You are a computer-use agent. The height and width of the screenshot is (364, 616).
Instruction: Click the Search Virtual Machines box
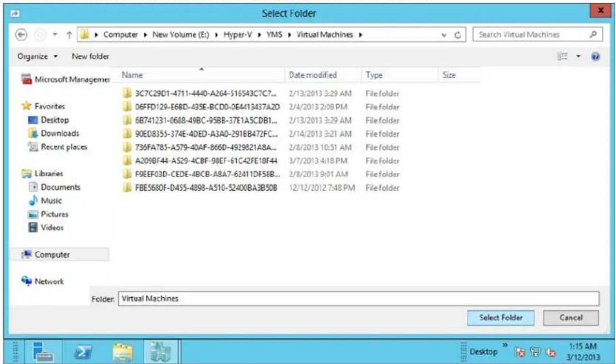click(537, 35)
